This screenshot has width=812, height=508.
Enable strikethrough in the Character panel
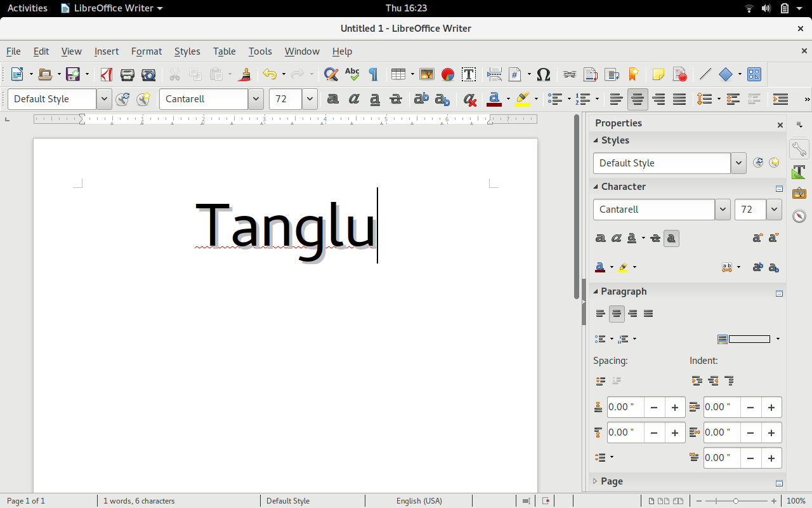click(x=654, y=237)
